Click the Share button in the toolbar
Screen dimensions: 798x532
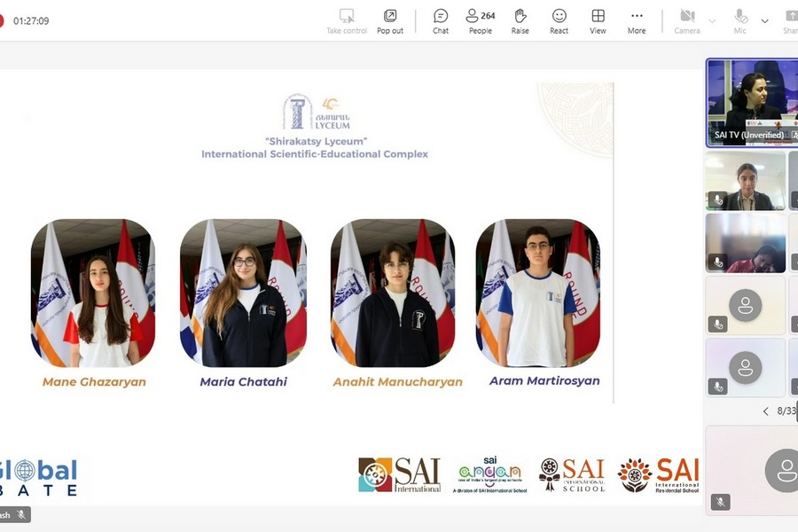point(789,20)
